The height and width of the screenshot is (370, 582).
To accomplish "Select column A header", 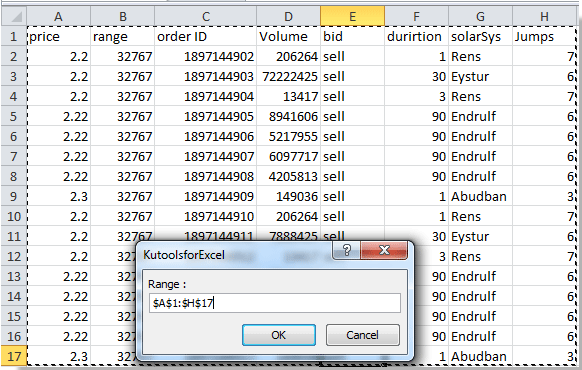I will [58, 16].
